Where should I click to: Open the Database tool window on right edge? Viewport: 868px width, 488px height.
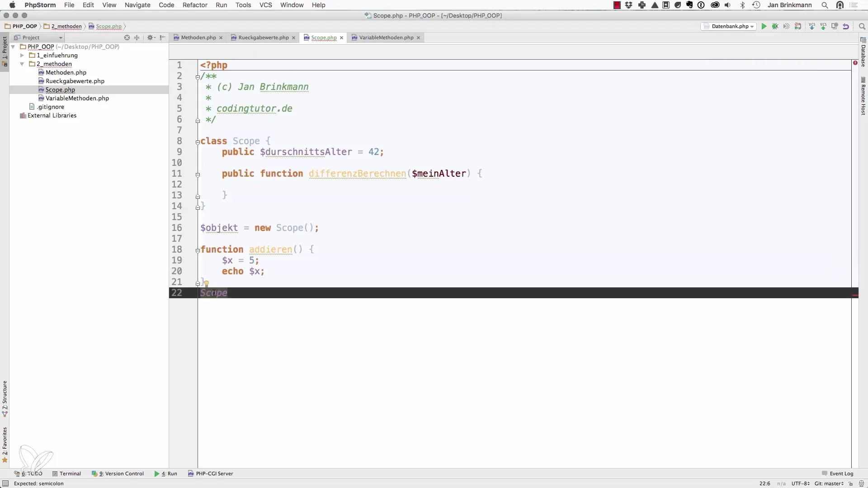tap(863, 52)
